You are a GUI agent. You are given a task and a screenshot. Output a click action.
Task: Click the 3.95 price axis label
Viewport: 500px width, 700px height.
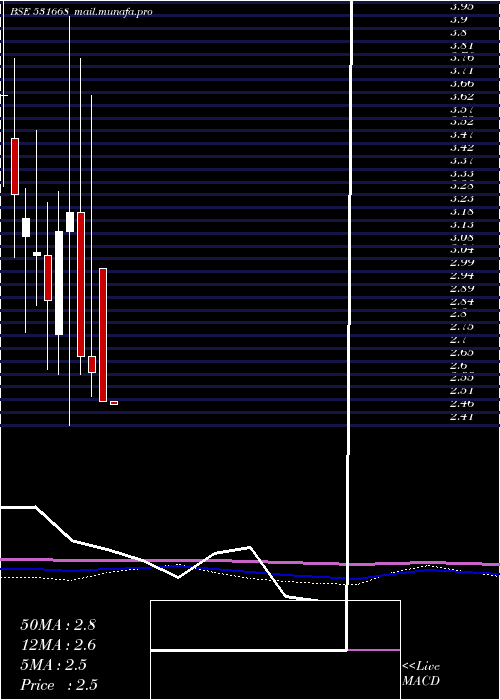(461, 7)
